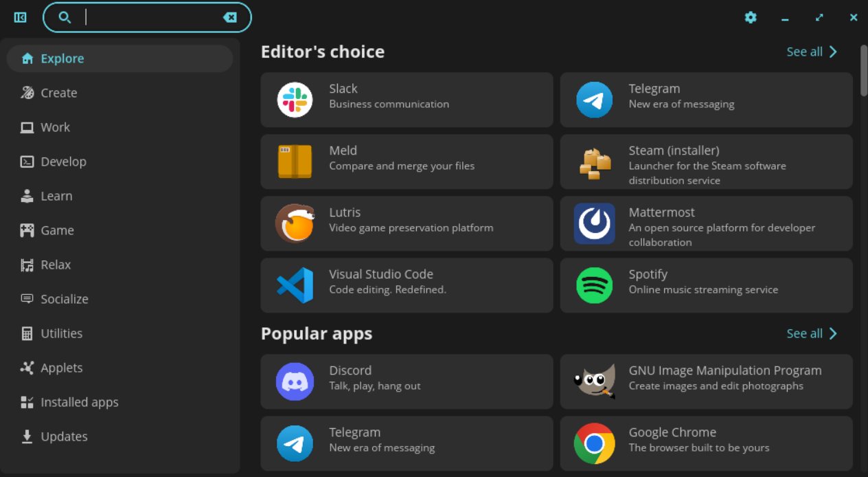Click the Google Chrome icon

click(x=594, y=443)
